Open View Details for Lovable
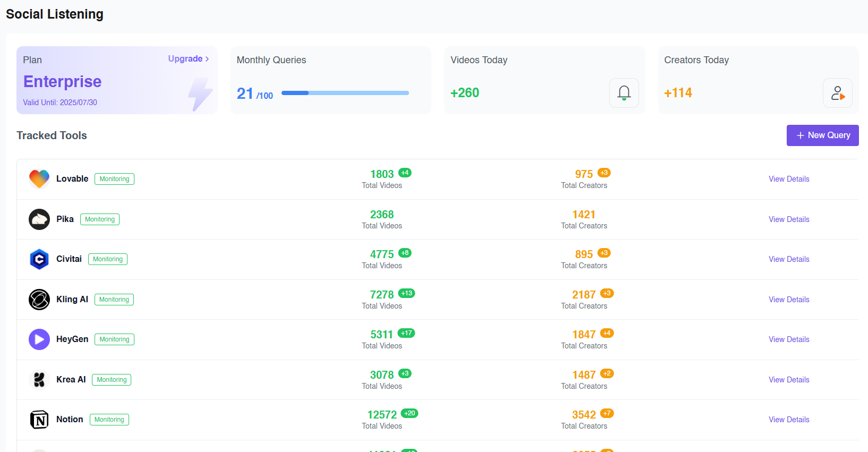 (789, 179)
